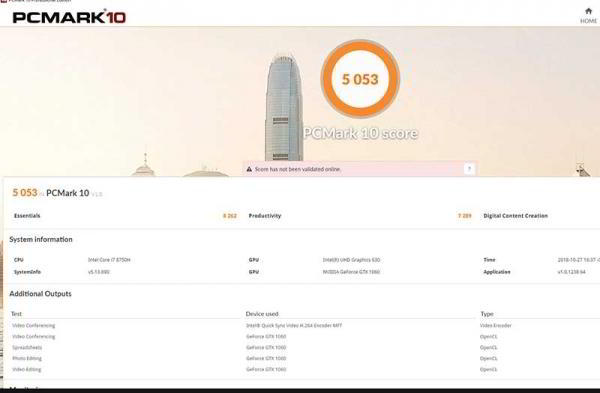This screenshot has width=600, height=393.
Task: Select the Digital Content Creation section
Action: point(540,216)
